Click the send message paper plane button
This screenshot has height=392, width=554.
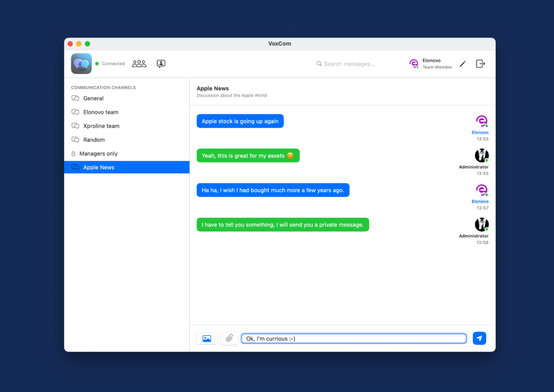click(x=479, y=338)
